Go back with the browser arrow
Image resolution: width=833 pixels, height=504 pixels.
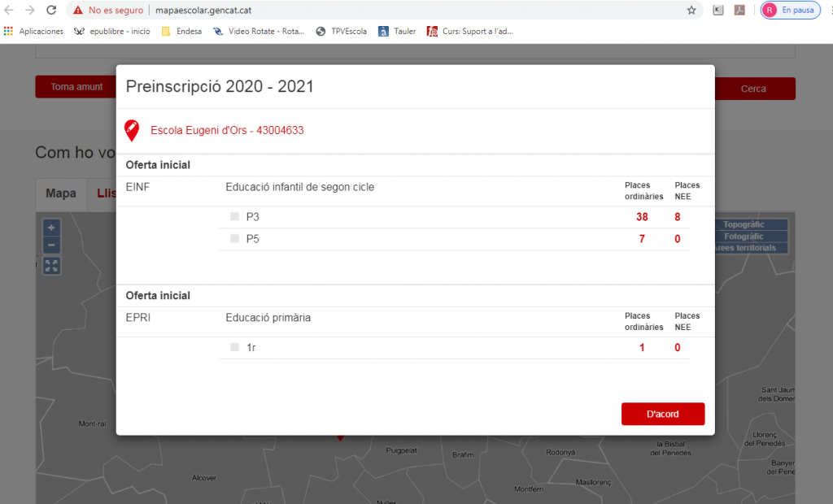[9, 11]
